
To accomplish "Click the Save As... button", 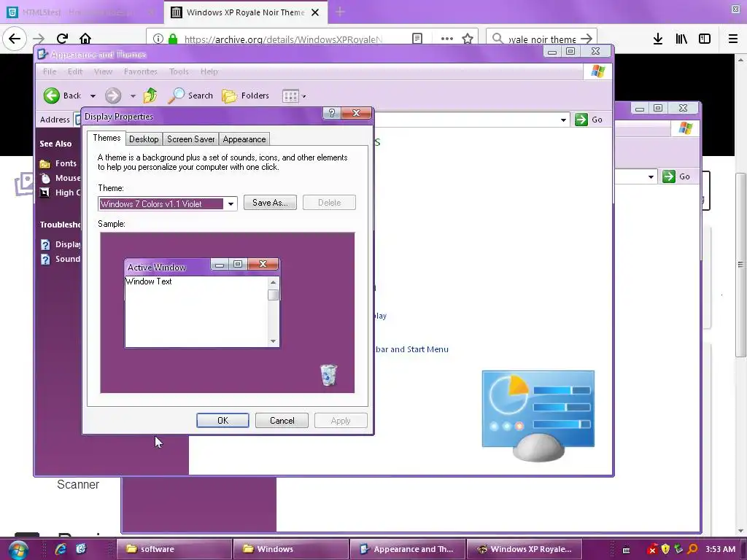I will coord(270,203).
